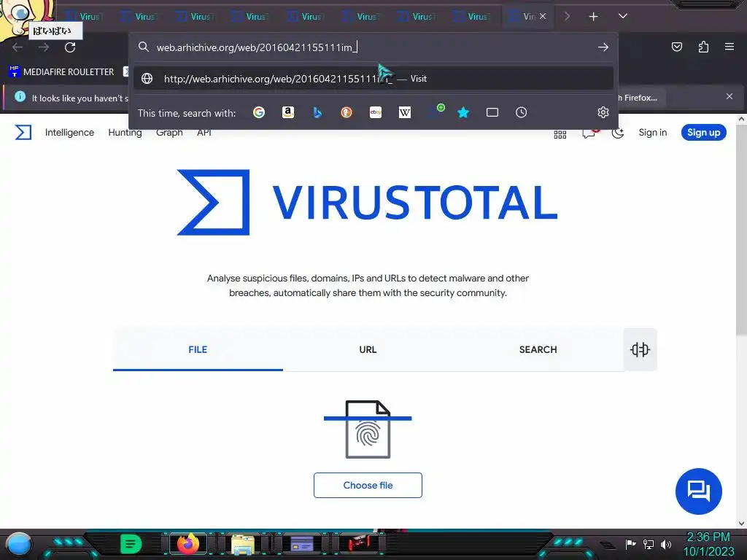Open the Firefox hamburger menu
747x560 pixels.
tap(729, 47)
